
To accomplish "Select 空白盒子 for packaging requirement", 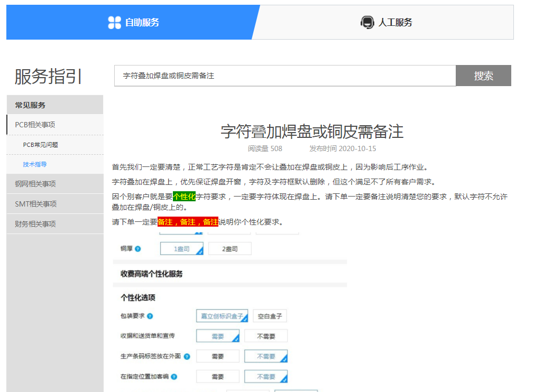I will [270, 316].
